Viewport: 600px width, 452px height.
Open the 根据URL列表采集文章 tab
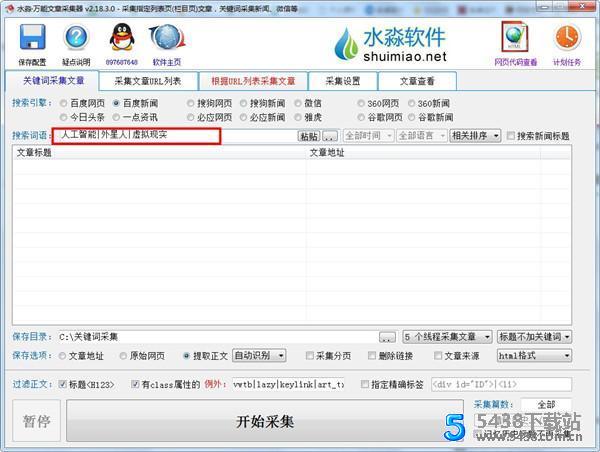(x=253, y=81)
